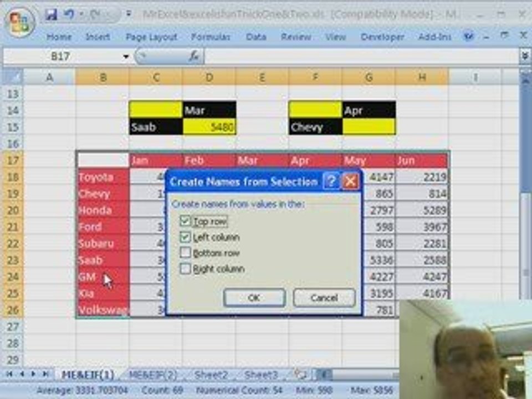Viewport: 532px width, 399px height.
Task: Select the black Mar cell in row 14
Action: (209, 110)
